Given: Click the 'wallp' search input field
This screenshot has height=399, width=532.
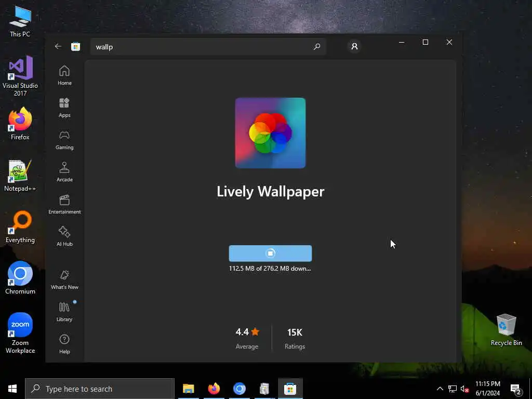Looking at the screenshot, I should point(208,46).
